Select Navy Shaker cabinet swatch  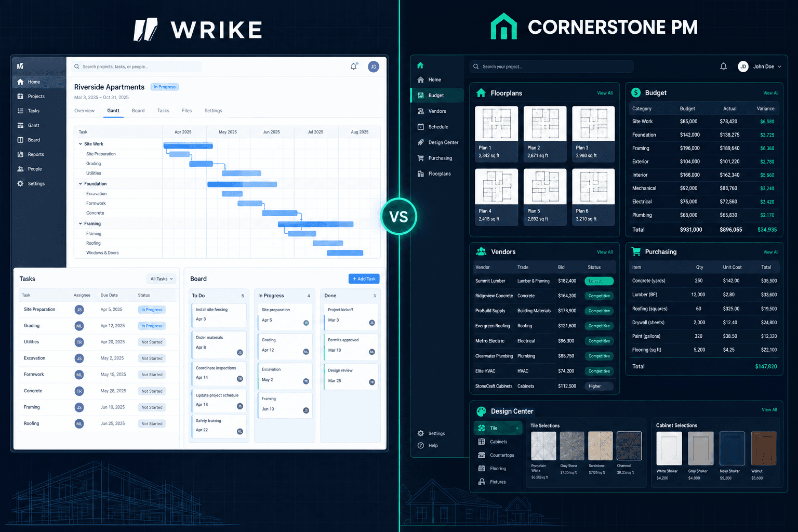tap(732, 448)
